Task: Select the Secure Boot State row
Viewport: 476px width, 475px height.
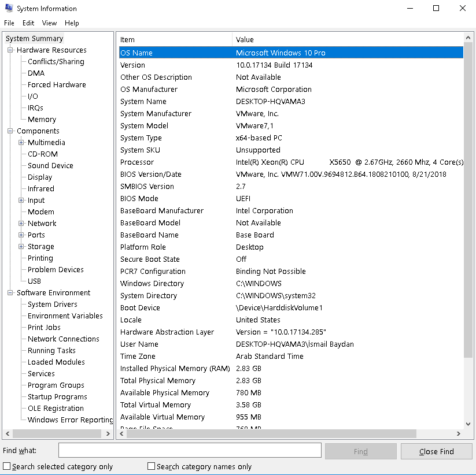Action: 291,259
